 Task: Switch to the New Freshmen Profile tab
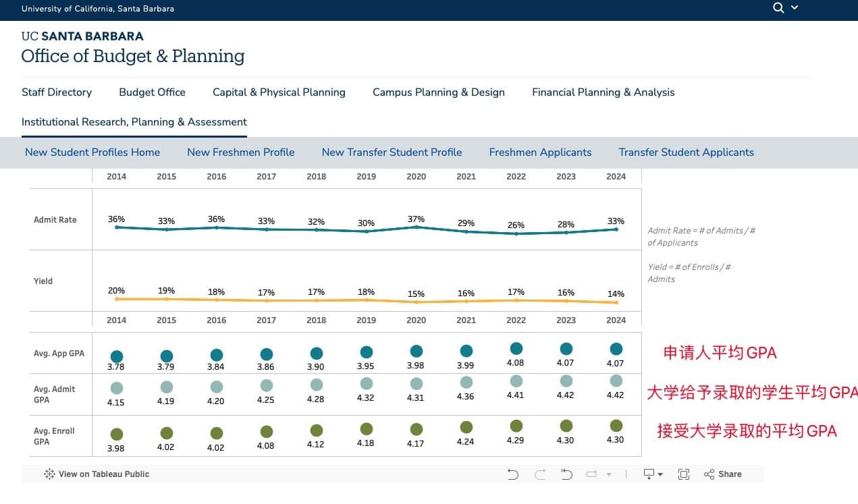(241, 152)
